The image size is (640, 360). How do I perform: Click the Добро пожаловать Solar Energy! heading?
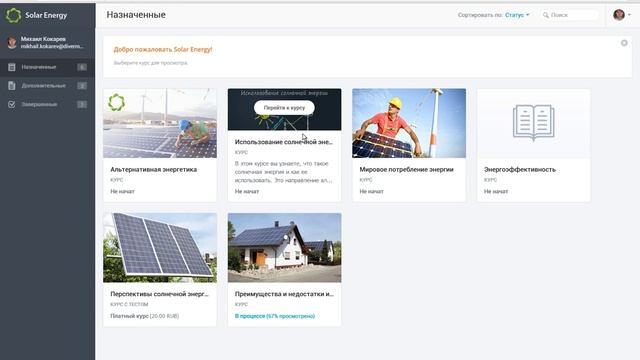(x=163, y=49)
